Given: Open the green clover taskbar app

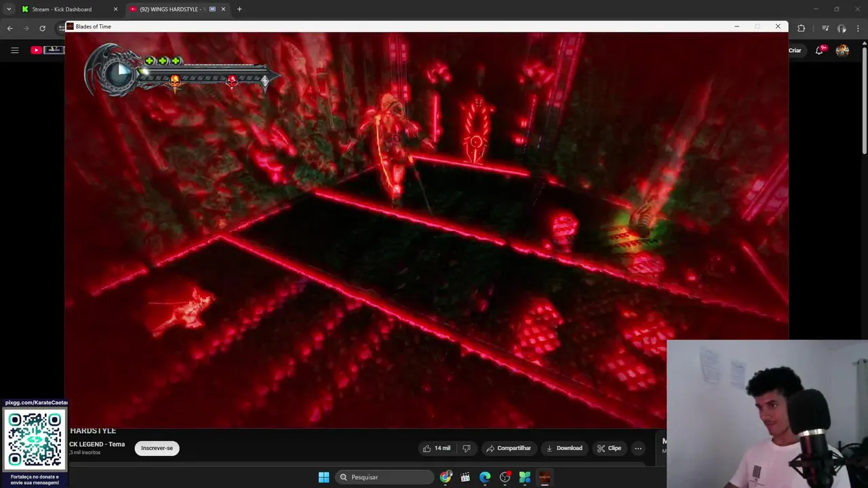Looking at the screenshot, I should [525, 477].
